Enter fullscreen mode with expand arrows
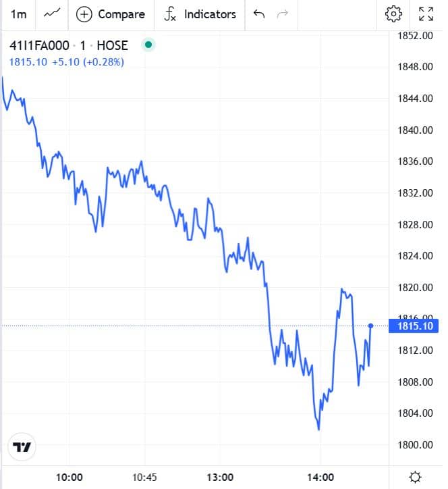 tap(426, 14)
